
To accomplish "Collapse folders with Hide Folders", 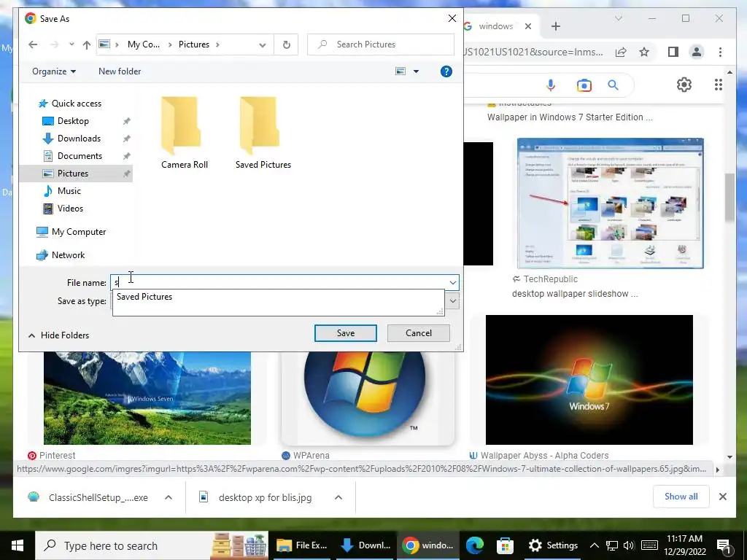I will point(58,335).
